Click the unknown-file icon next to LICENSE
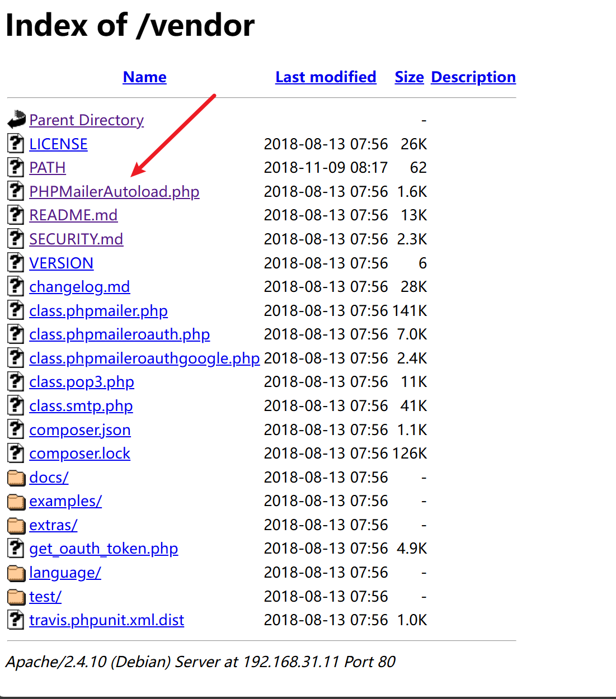The width and height of the screenshot is (616, 699). (x=16, y=144)
